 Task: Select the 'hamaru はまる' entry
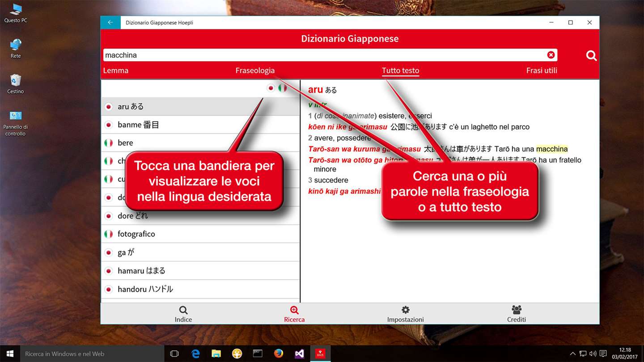(x=200, y=270)
